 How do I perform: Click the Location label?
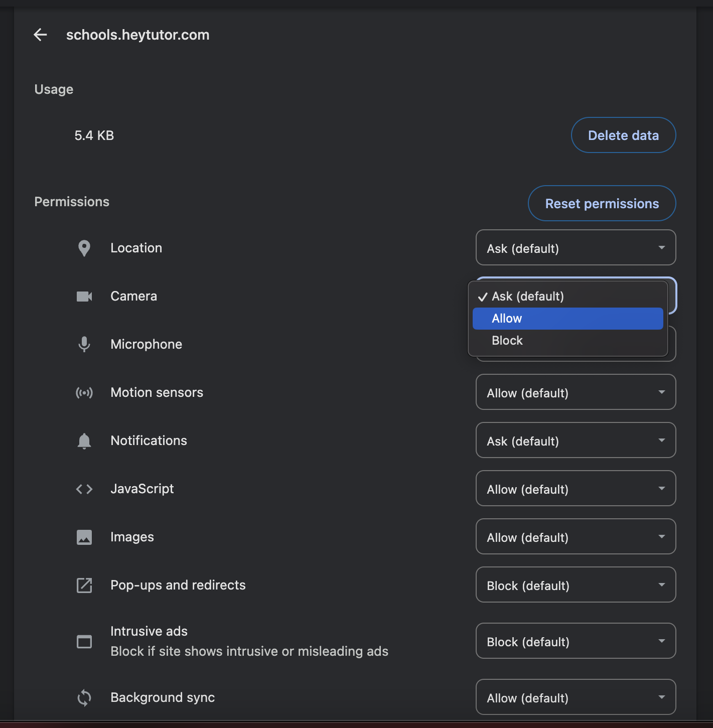136,248
